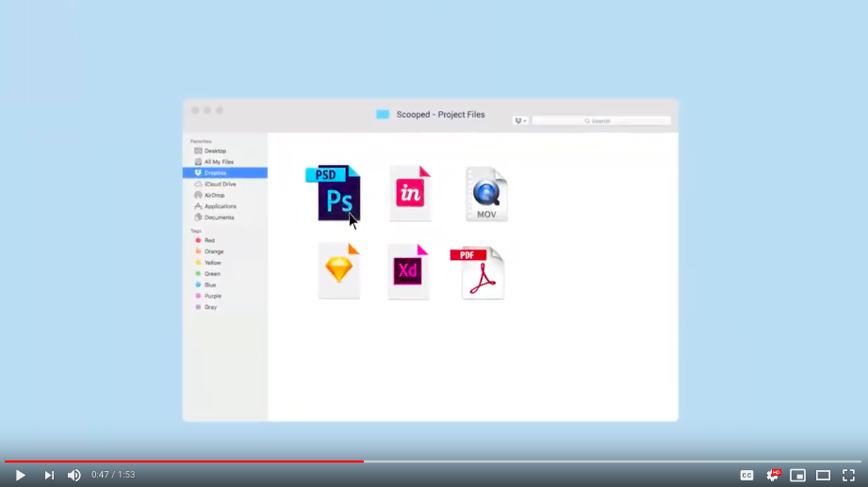The image size is (868, 487).
Task: Open video settings gear
Action: click(773, 475)
